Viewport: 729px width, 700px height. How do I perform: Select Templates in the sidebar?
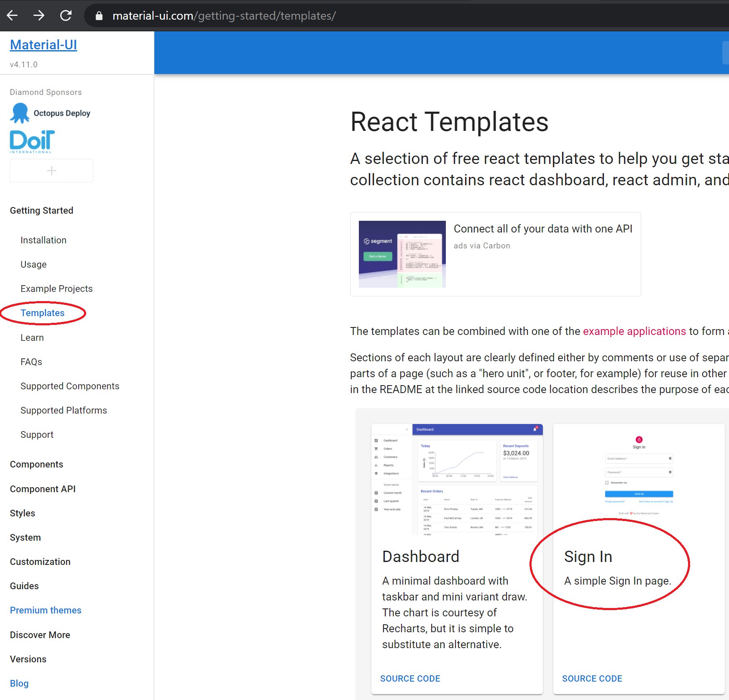click(42, 313)
